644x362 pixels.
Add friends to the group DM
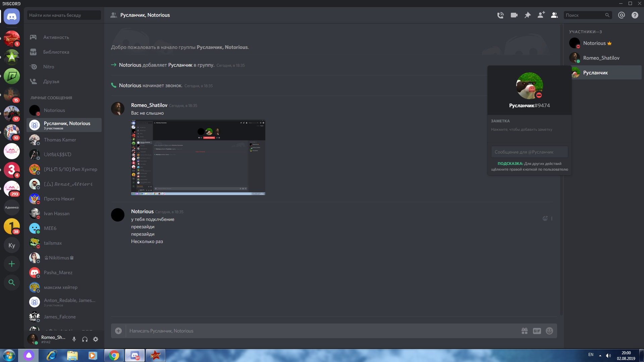[541, 15]
